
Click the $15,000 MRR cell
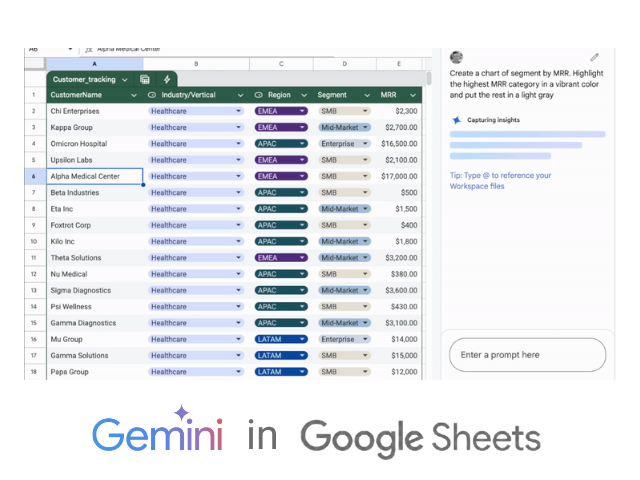click(x=399, y=356)
